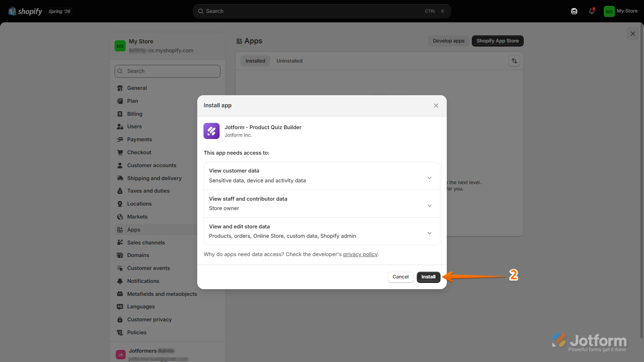This screenshot has height=362, width=644.
Task: Click the Jotformers account avatar at bottom
Action: [121, 354]
